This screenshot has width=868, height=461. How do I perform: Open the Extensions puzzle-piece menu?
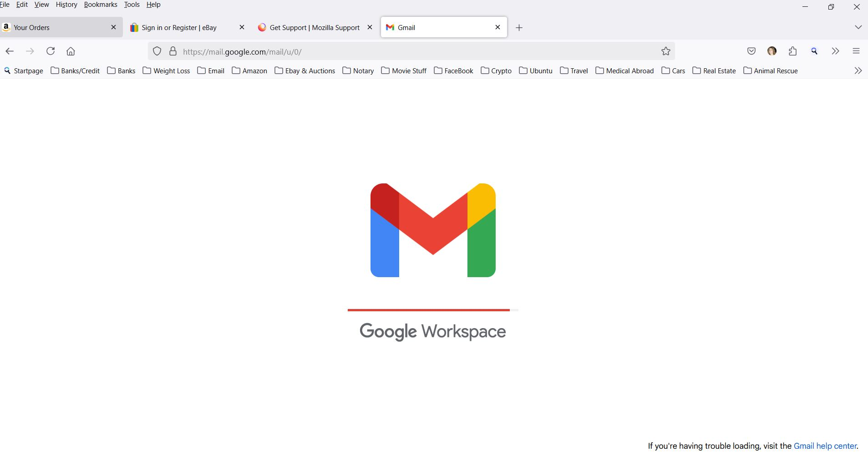(x=793, y=51)
